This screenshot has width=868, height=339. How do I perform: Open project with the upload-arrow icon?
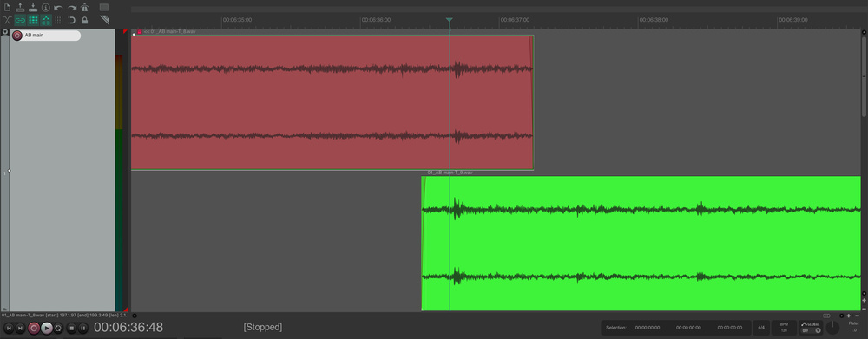coord(21,7)
